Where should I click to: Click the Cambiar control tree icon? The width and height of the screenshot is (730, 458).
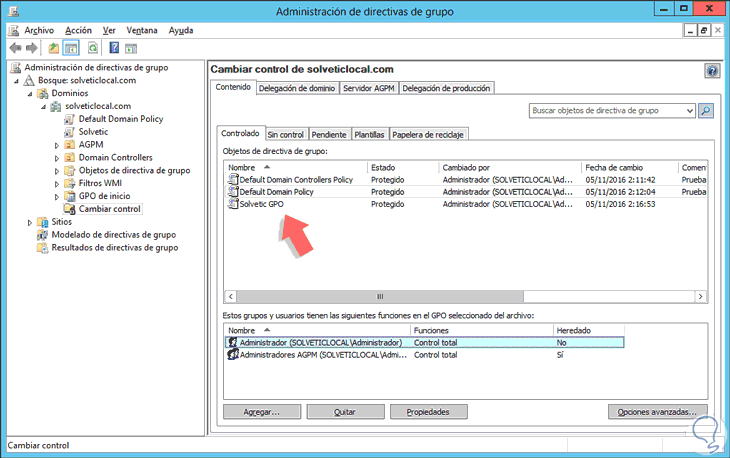(x=69, y=209)
